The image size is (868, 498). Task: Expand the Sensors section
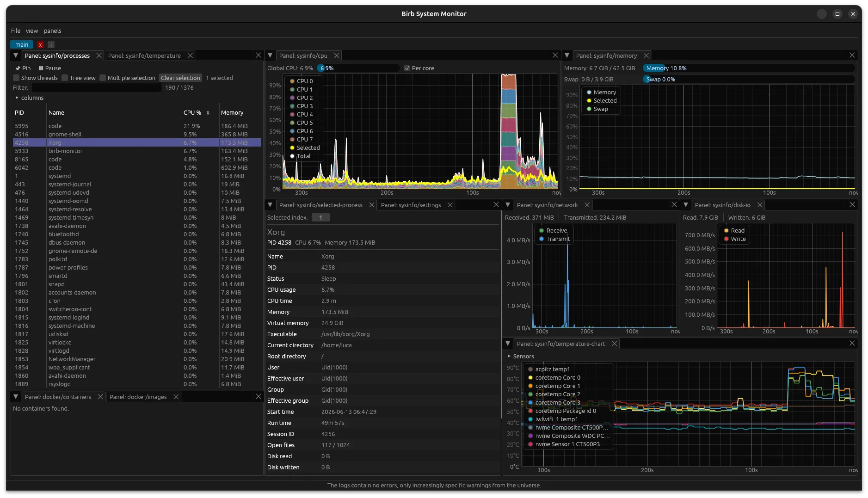520,356
